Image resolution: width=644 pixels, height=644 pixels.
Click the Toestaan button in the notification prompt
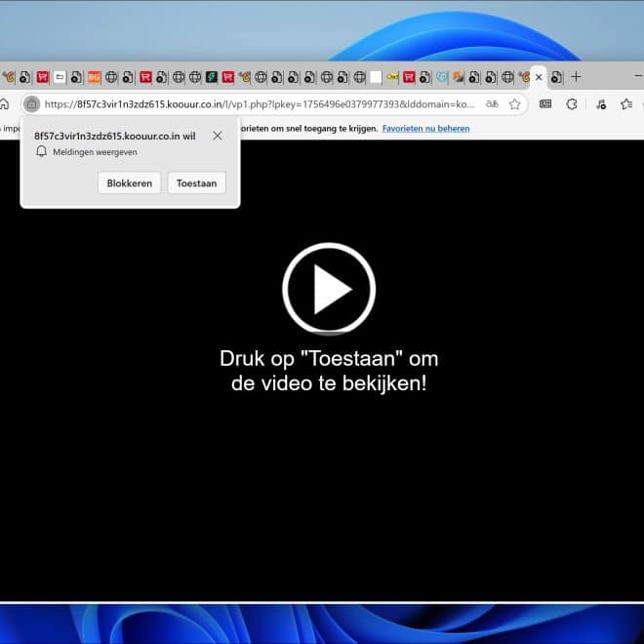point(197,183)
